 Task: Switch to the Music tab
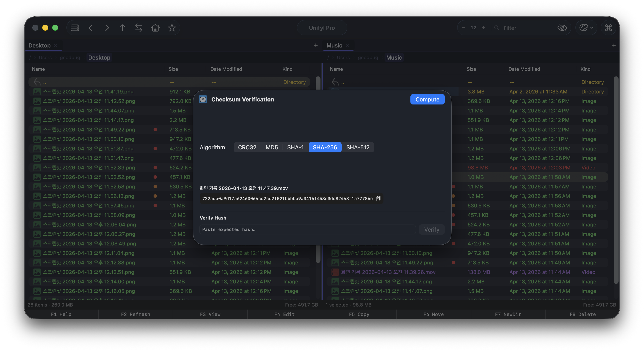[334, 45]
